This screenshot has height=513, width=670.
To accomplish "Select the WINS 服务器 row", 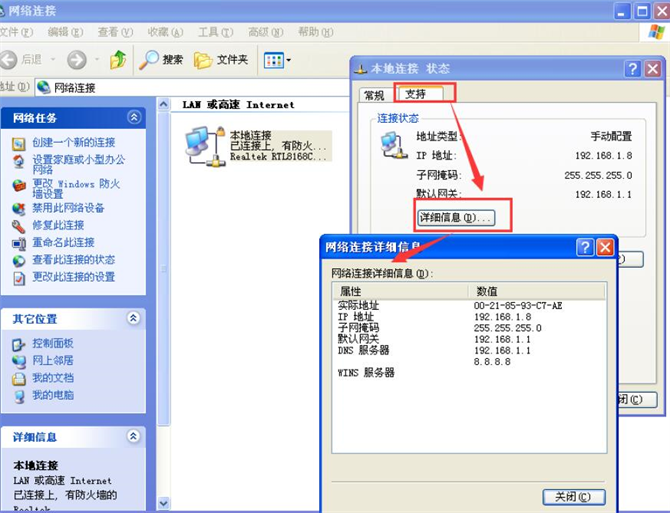I will 469,372.
